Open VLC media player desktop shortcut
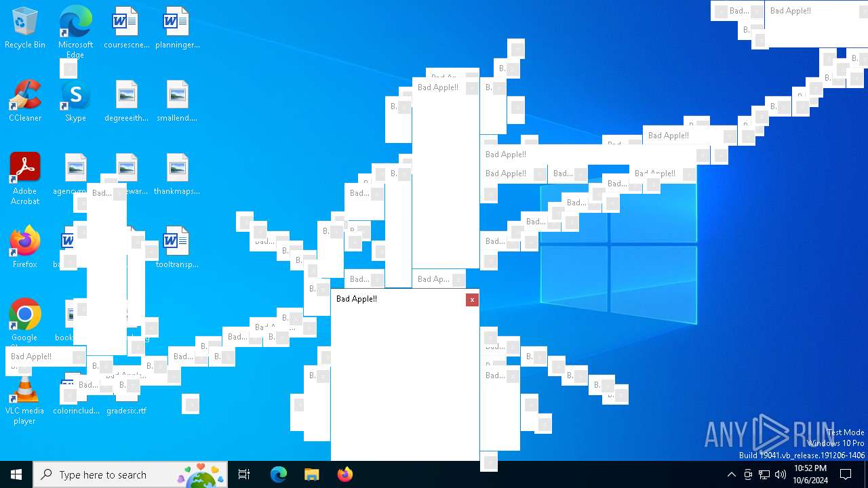 25,400
